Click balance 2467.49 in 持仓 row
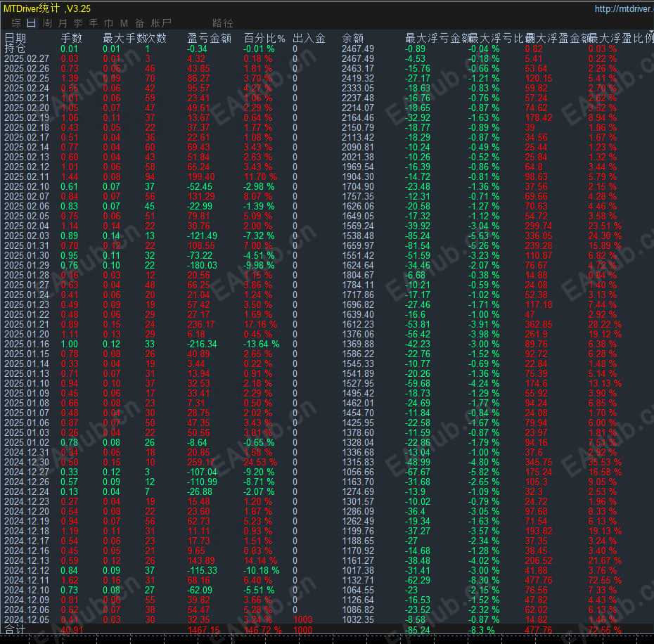The width and height of the screenshot is (654, 644). [358, 49]
